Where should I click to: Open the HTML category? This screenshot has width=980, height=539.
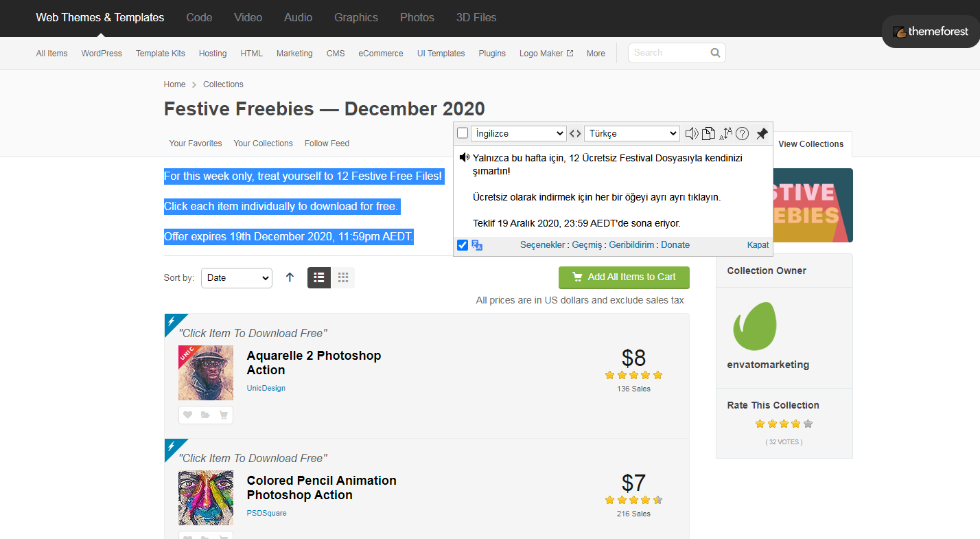tap(252, 54)
